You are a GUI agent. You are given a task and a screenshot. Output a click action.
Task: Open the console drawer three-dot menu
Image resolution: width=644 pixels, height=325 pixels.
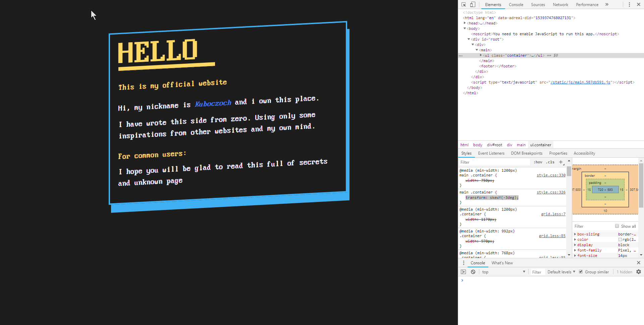[x=464, y=263]
